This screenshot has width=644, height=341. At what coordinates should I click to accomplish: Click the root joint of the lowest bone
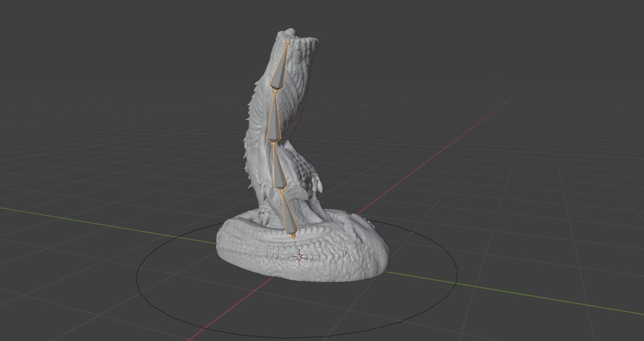pyautogui.click(x=294, y=237)
